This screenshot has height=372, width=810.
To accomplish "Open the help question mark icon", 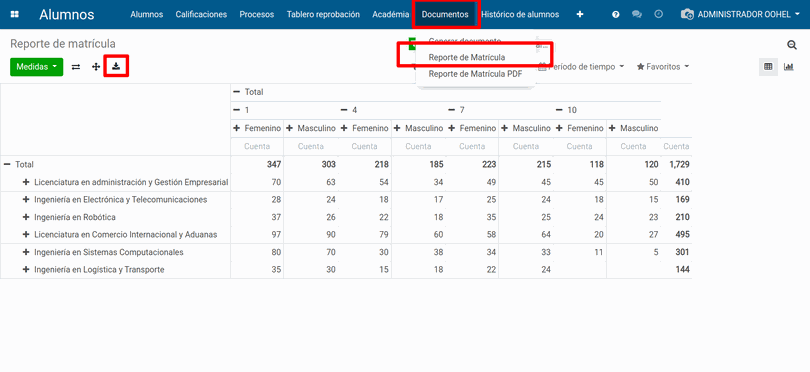I will pos(616,14).
